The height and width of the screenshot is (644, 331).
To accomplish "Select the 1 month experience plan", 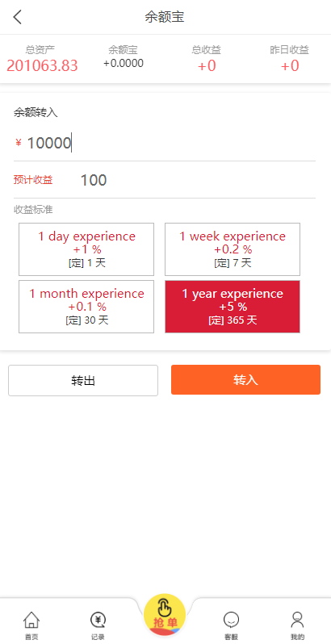I will [x=86, y=307].
